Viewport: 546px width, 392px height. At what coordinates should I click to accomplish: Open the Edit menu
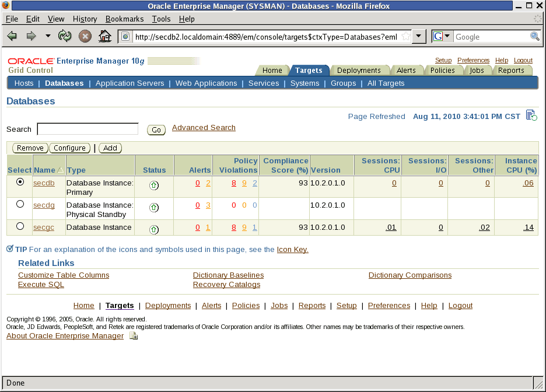click(x=33, y=19)
